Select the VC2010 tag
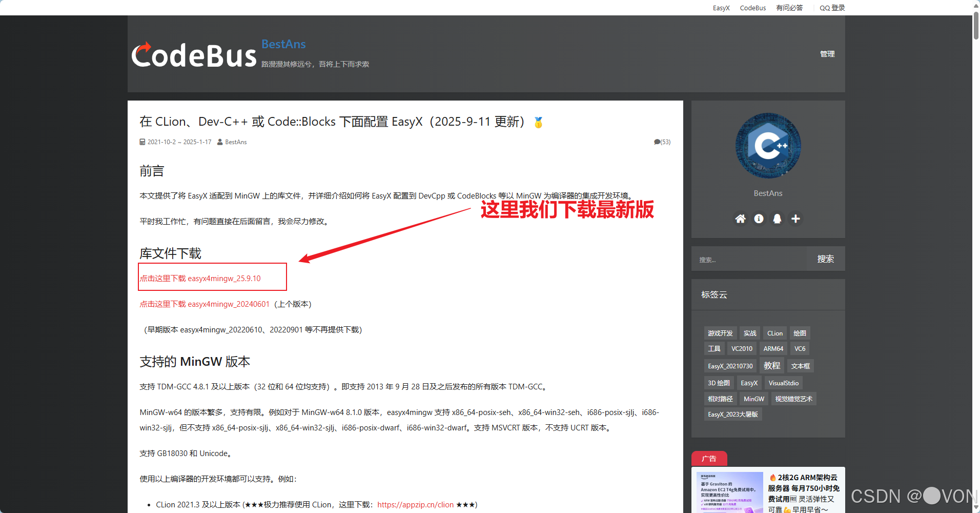Image resolution: width=980 pixels, height=513 pixels. point(742,349)
